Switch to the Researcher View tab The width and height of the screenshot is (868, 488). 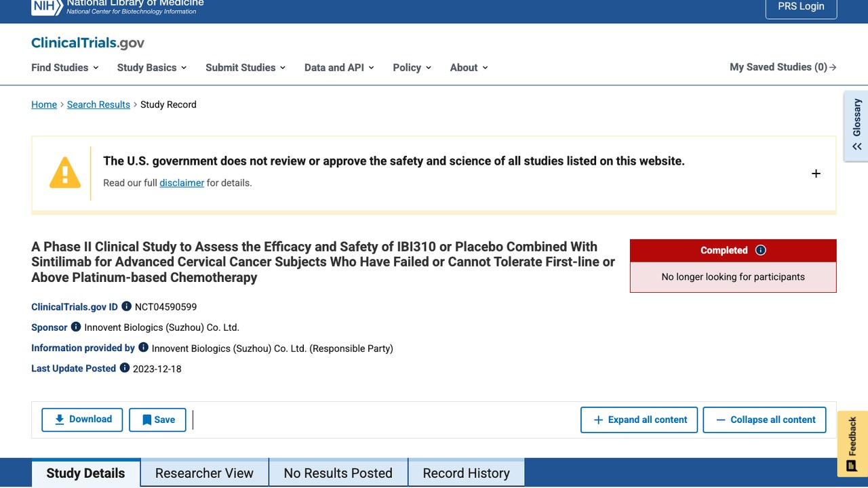coord(204,473)
